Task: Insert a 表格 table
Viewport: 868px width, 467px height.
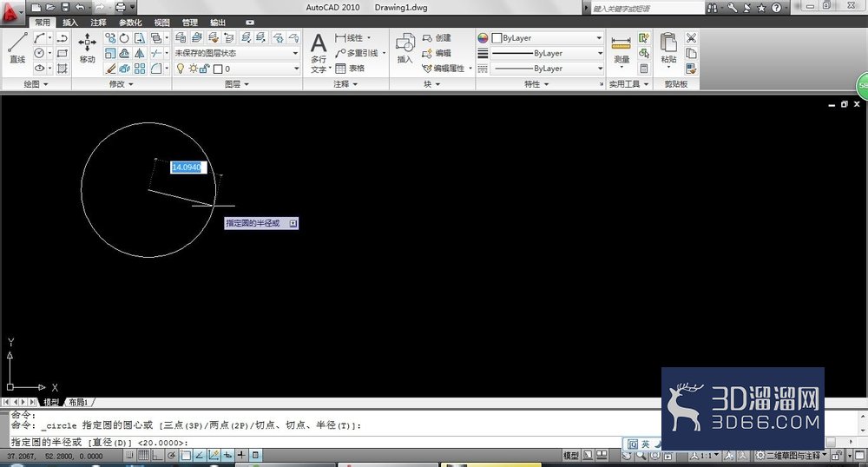Action: click(350, 68)
